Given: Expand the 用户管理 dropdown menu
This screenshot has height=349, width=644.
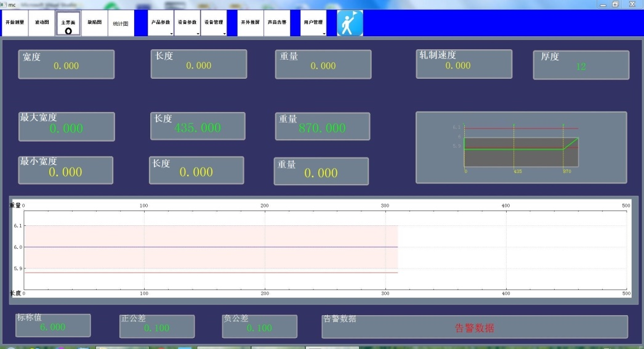Looking at the screenshot, I should click(x=313, y=23).
